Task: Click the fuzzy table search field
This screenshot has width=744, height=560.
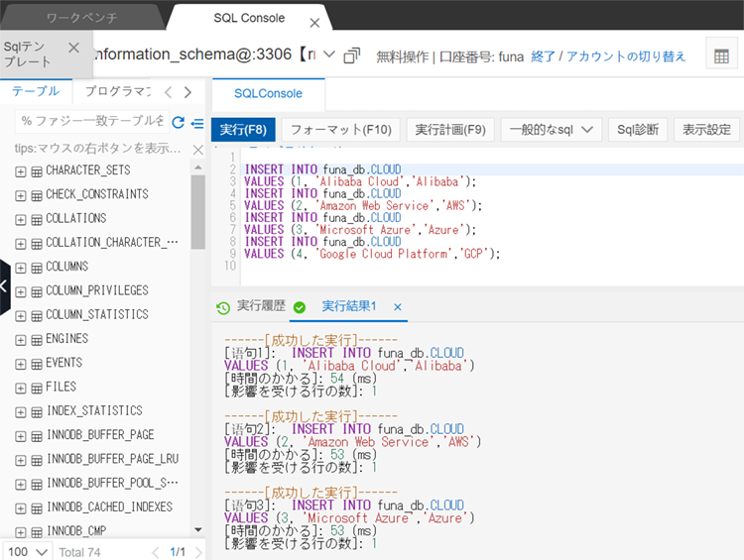Action: [93, 121]
